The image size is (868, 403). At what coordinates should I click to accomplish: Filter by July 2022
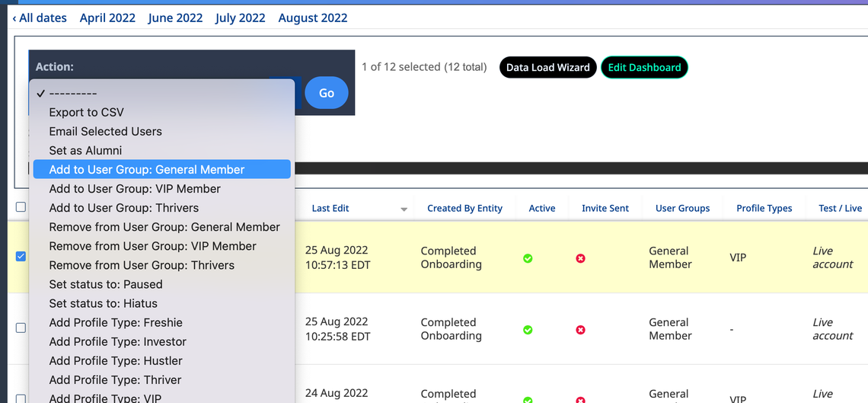point(241,18)
